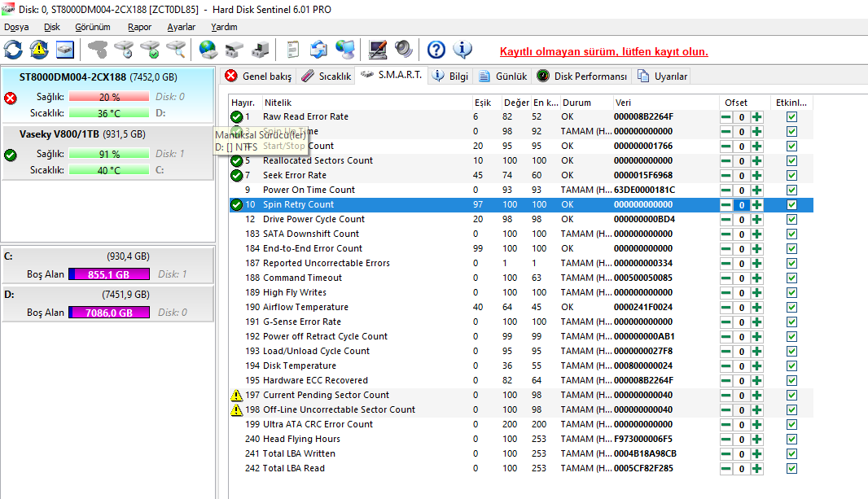Click the computer tower with drives icon
The width and height of the screenshot is (868, 499).
261,50
